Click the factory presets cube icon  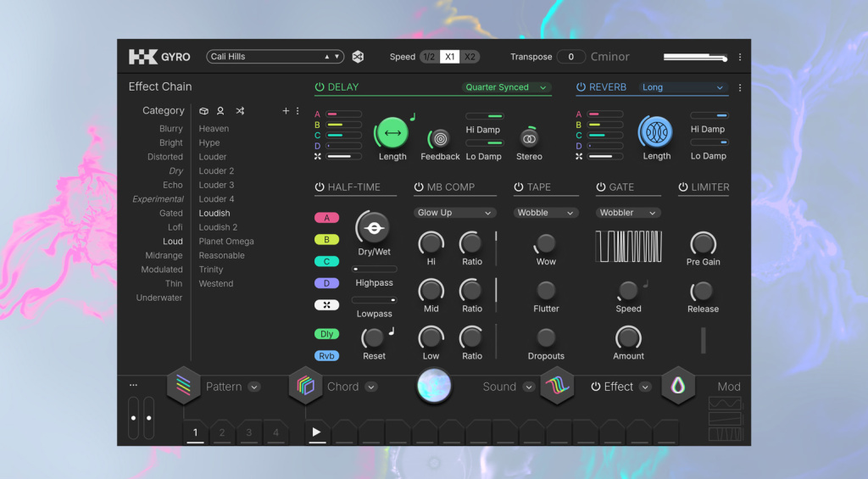tap(204, 111)
